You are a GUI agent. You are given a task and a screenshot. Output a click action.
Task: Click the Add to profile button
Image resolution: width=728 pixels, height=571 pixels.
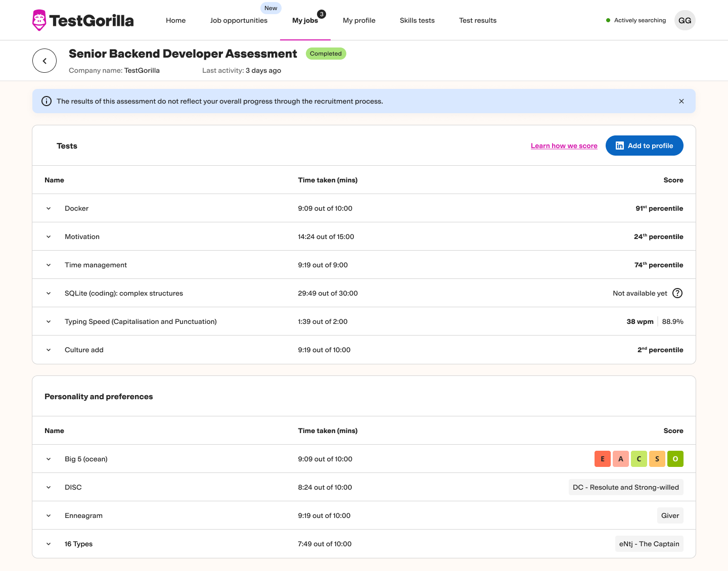645,146
